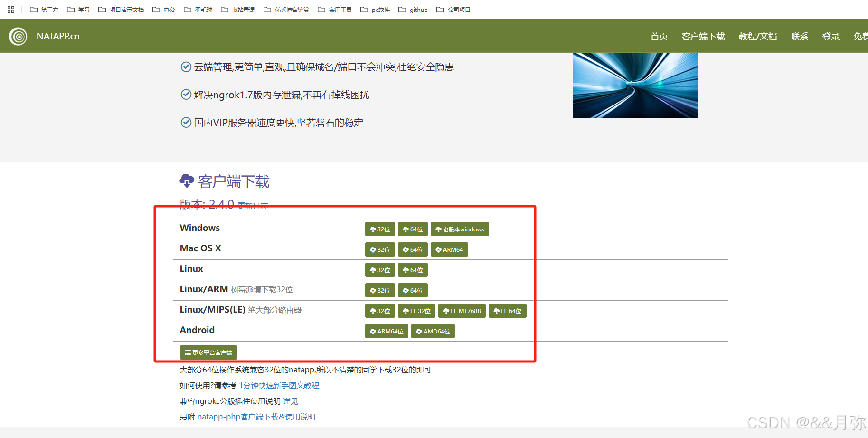Click the tunnel banner image
Screen dimensions: 868x438
[x=635, y=86]
